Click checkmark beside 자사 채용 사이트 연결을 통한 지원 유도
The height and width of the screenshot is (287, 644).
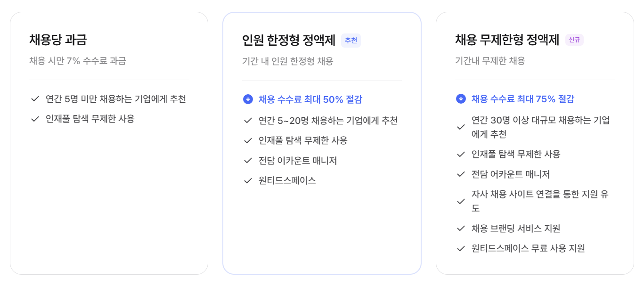point(461,201)
